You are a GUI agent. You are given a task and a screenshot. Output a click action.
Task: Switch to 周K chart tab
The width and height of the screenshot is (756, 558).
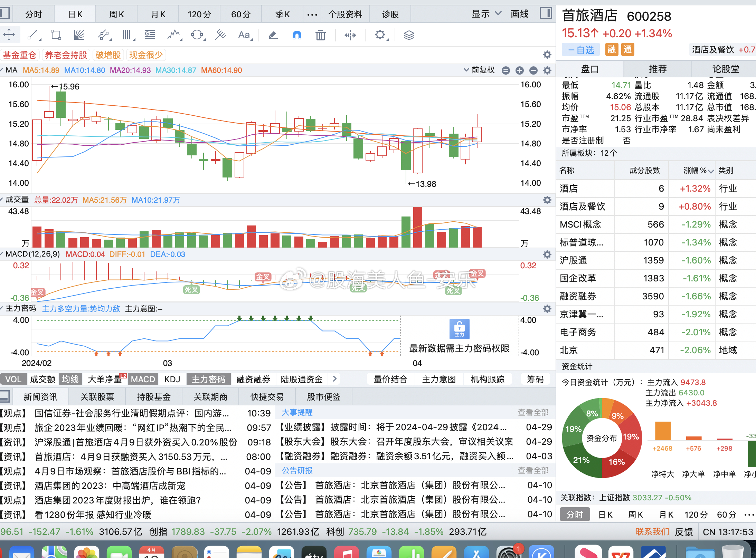click(116, 15)
